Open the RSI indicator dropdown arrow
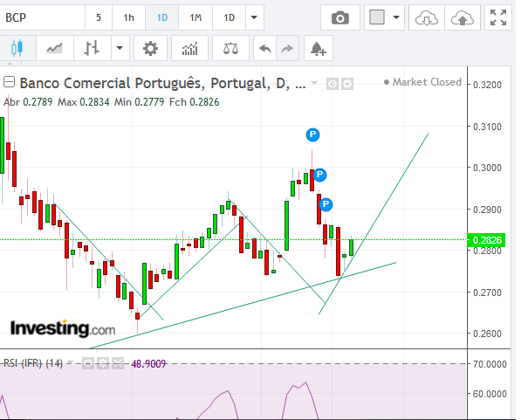This screenshot has height=420, width=528. (x=70, y=362)
